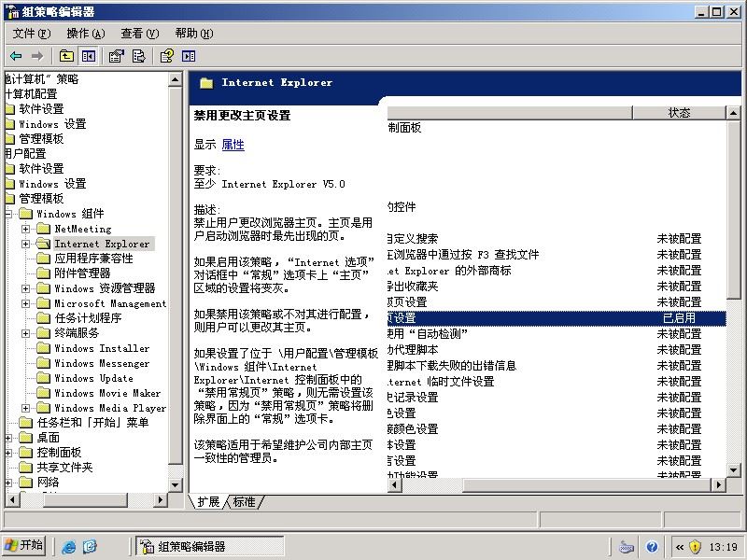Open the 文件(F) menu
The image size is (747, 560).
pyautogui.click(x=32, y=34)
